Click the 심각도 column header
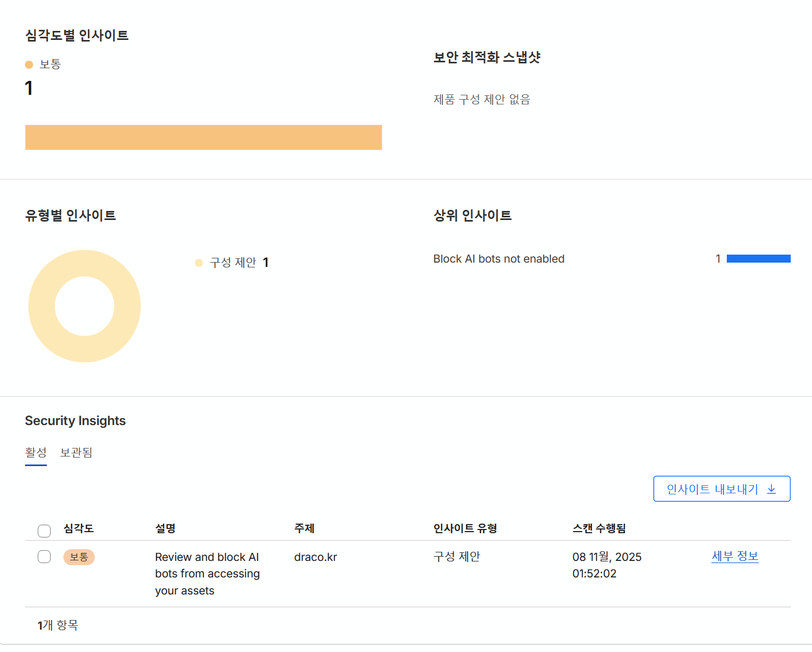Viewport: 812px width, 652px height. pyautogui.click(x=78, y=528)
